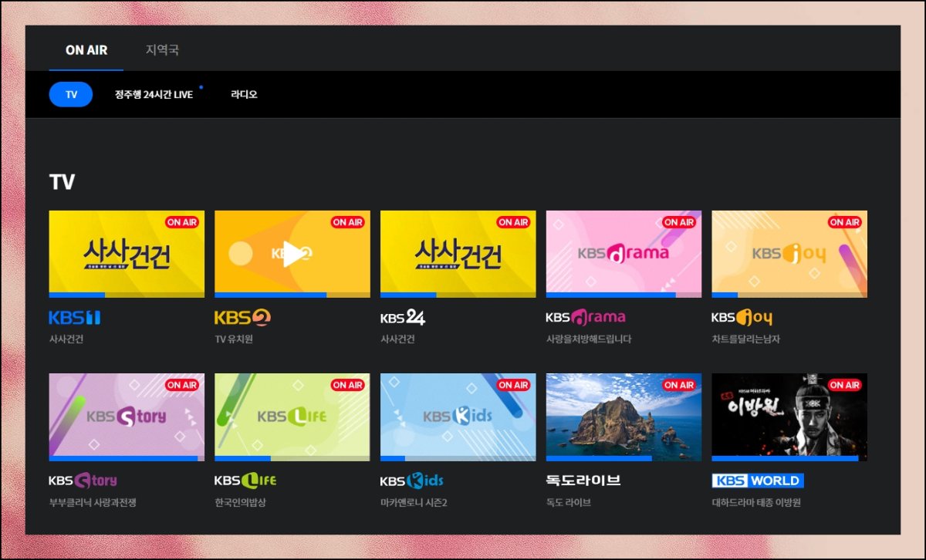Open the 지역국 tab
926x560 pixels.
coord(162,50)
